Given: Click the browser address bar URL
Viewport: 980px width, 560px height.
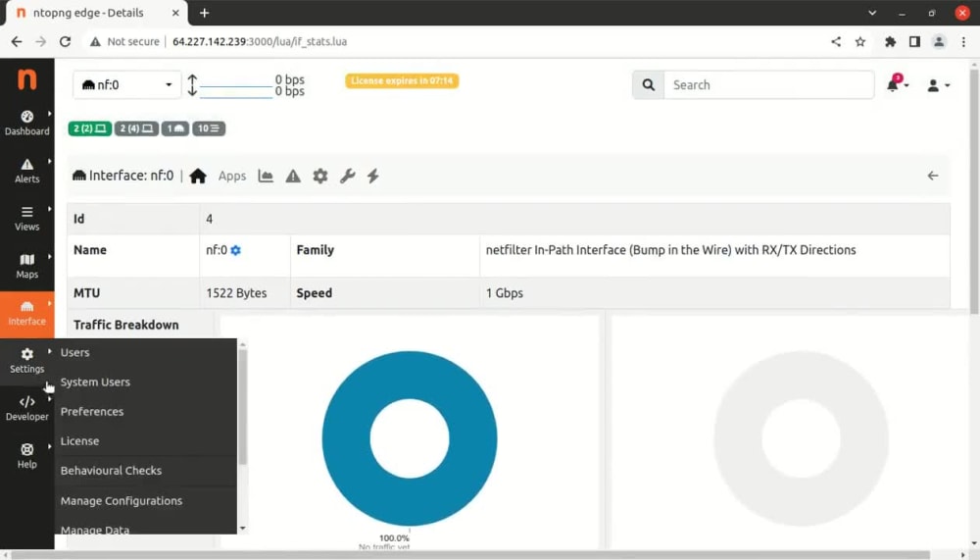Looking at the screenshot, I should (260, 41).
